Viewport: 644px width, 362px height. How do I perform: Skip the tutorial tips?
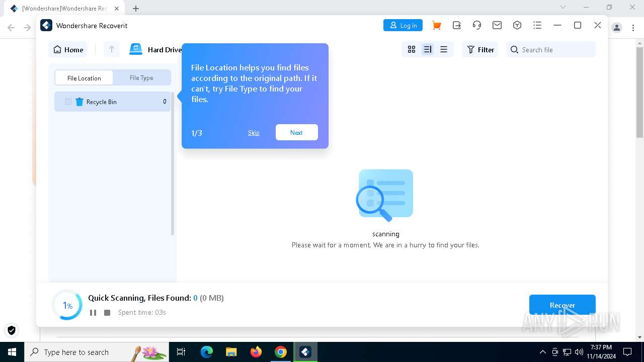coord(254,133)
